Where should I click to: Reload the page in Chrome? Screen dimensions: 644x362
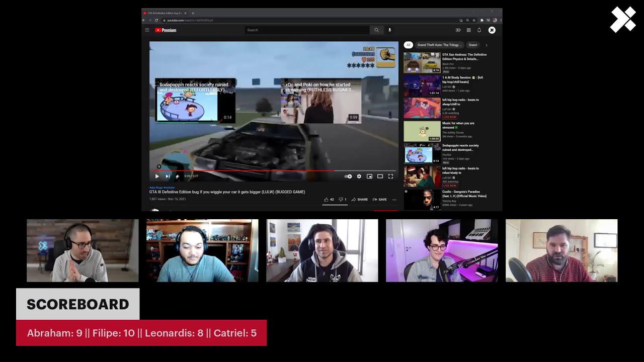[x=156, y=20]
